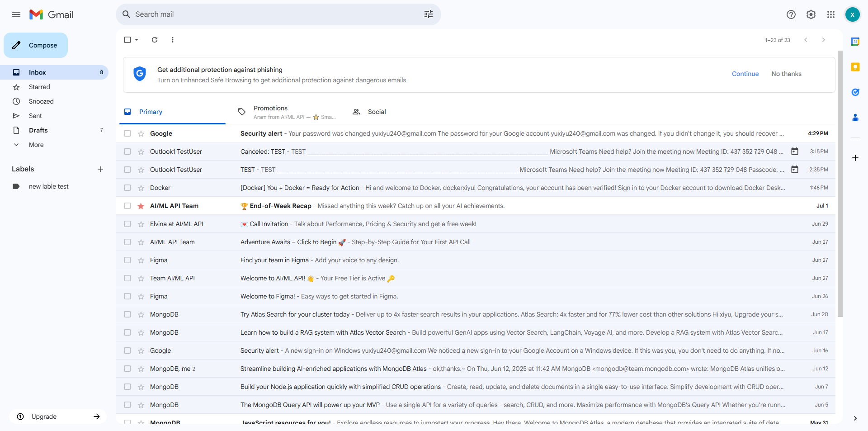868x431 pixels.
Task: Switch to the Promotions tab
Action: 287,112
